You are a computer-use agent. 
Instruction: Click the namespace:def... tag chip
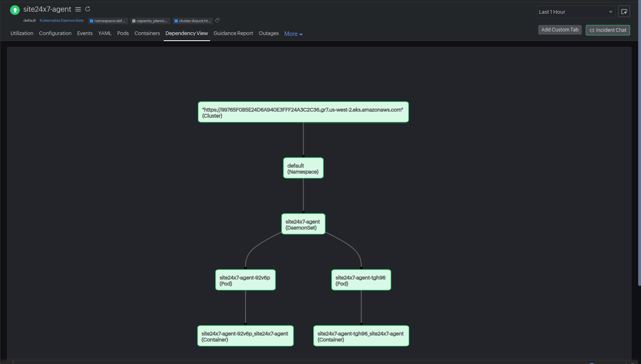[x=108, y=21]
